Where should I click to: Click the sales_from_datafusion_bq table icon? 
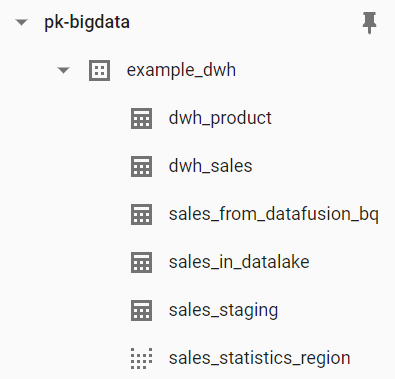[x=141, y=214]
